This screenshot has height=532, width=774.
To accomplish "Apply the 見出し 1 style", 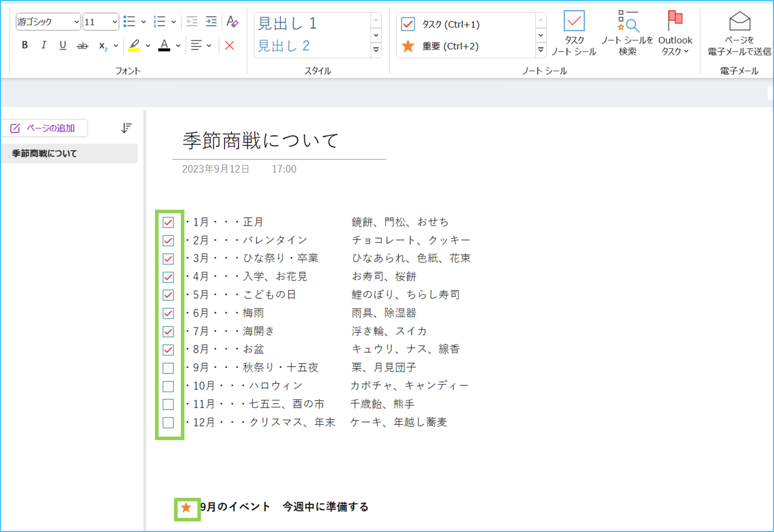I will tap(287, 23).
